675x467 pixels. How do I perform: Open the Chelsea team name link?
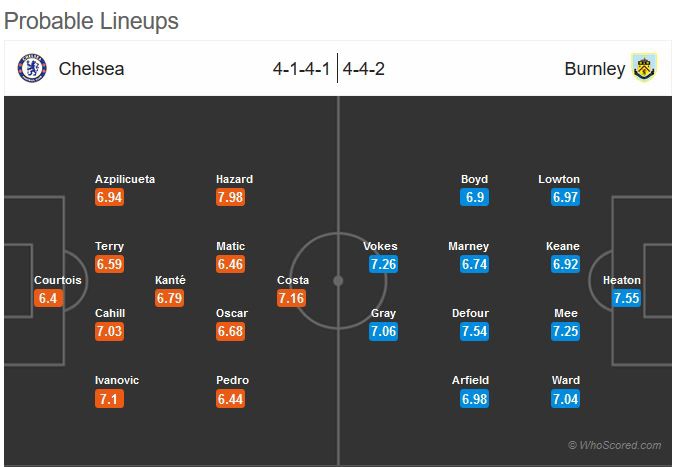[x=91, y=69]
